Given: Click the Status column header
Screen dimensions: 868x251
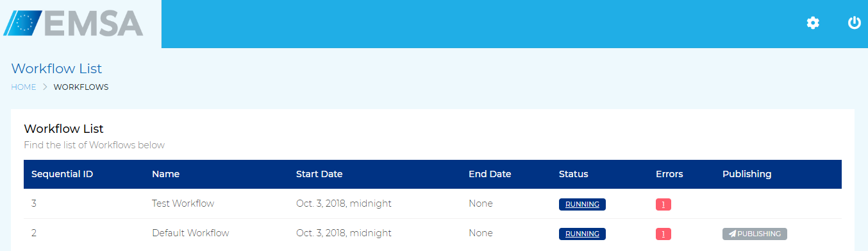Looking at the screenshot, I should click(x=573, y=174).
